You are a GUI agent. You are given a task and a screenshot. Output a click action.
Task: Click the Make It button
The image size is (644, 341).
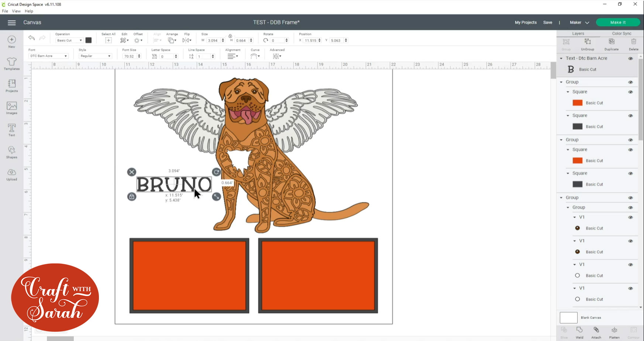pyautogui.click(x=618, y=23)
